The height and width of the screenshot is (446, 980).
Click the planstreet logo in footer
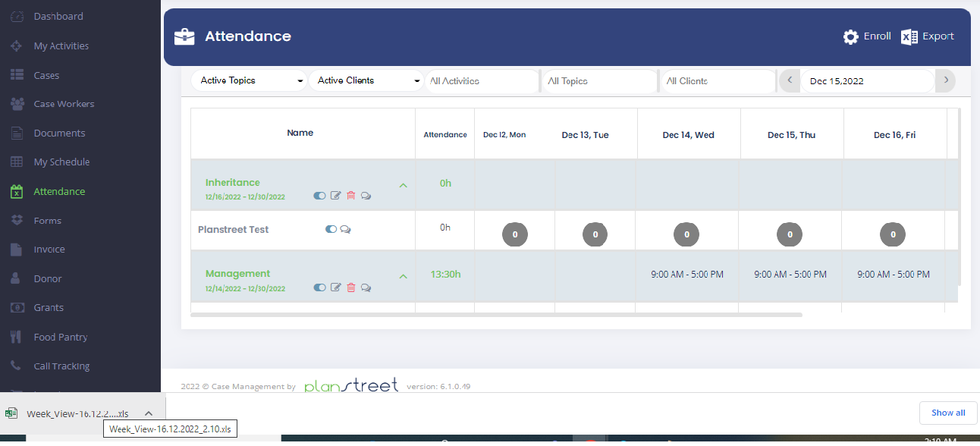click(351, 385)
